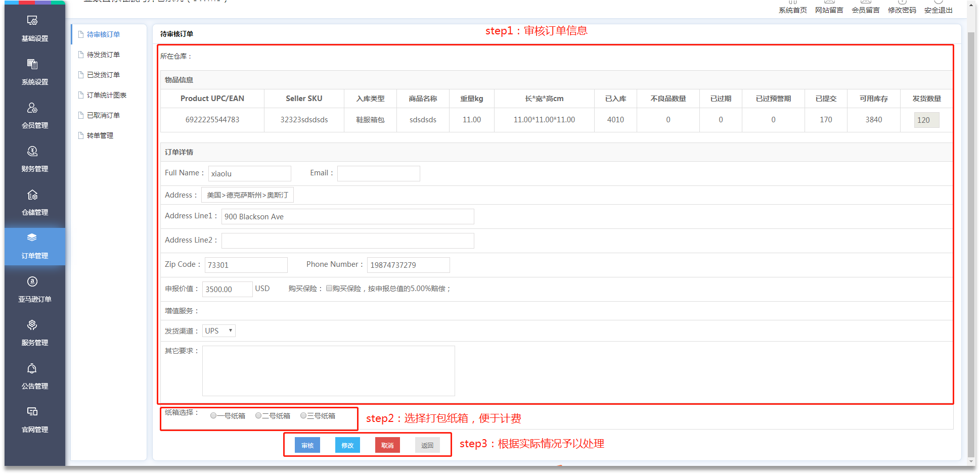This screenshot has height=474, width=980.
Task: Select the 仓储管理 warehouse icon
Action: tap(32, 195)
